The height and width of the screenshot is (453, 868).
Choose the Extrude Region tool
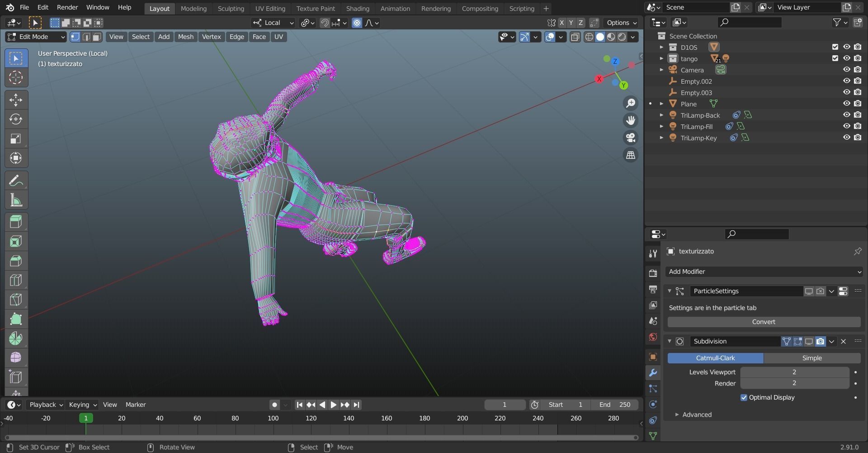point(16,222)
